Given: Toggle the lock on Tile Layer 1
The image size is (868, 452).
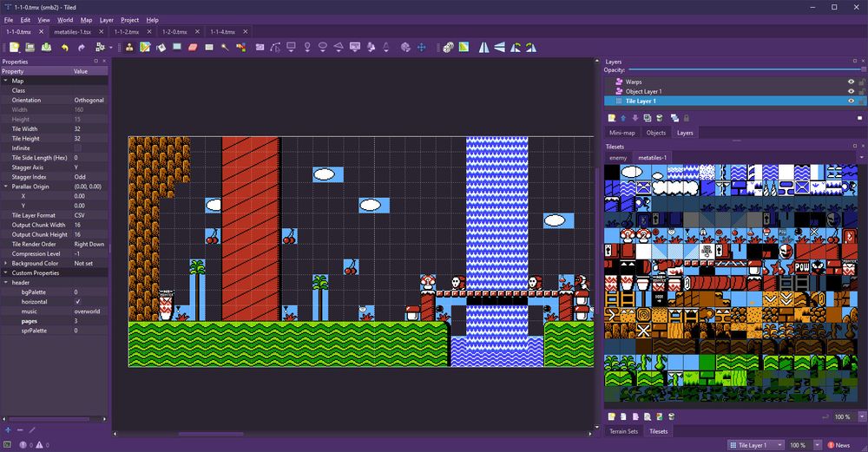Looking at the screenshot, I should pos(862,102).
